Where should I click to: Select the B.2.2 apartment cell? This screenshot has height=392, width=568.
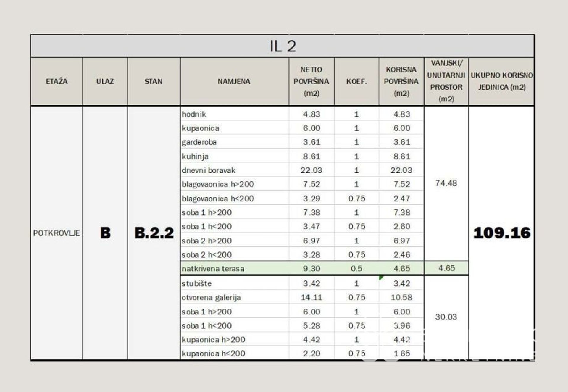tap(154, 233)
